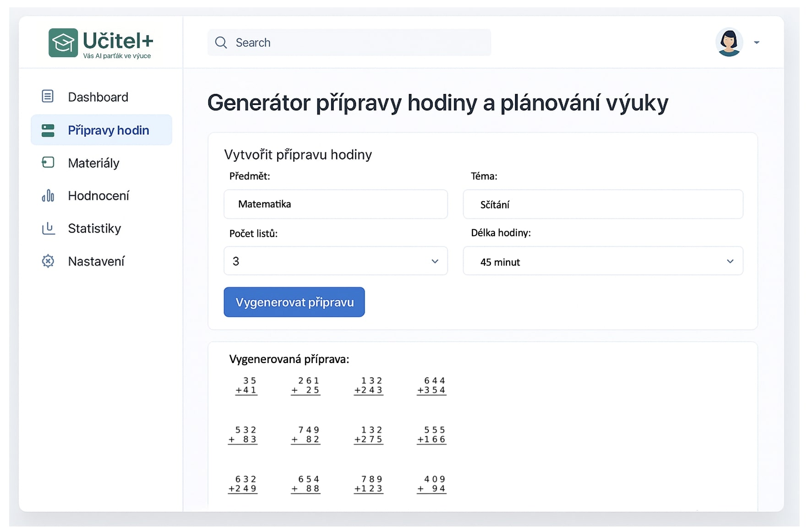The image size is (807, 532).
Task: Open the account menu dropdown arrow
Action: (x=757, y=43)
